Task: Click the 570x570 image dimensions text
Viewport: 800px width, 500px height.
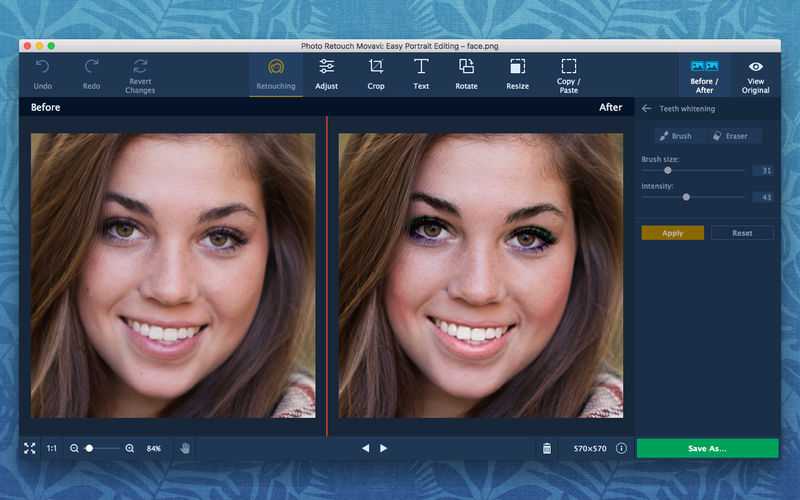Action: 590,448
